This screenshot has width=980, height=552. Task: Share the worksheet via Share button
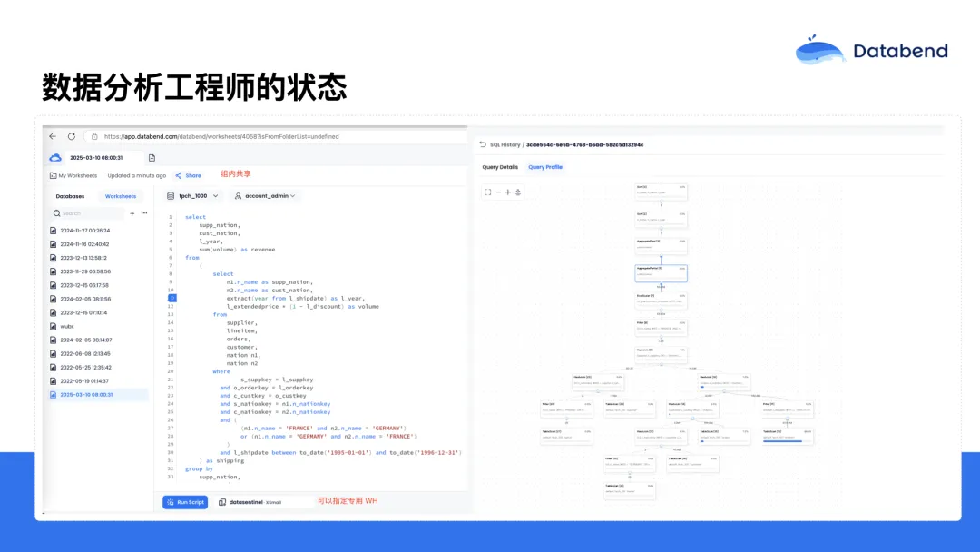(188, 175)
